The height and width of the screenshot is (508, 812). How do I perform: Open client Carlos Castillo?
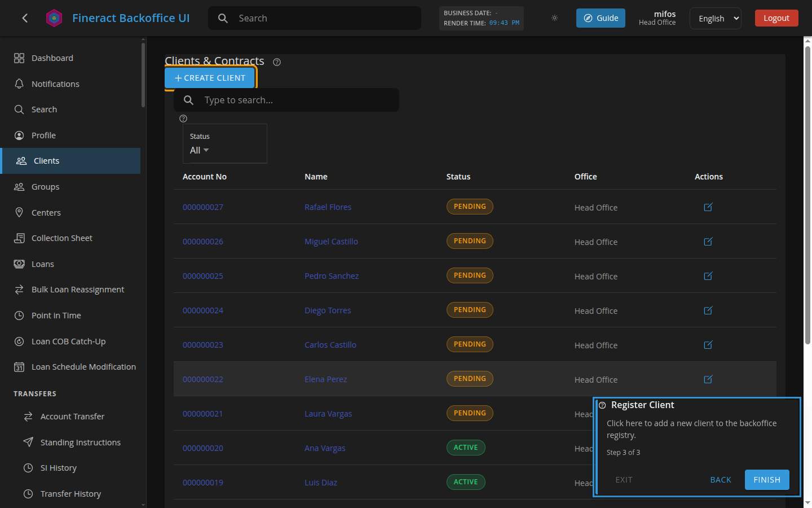(330, 345)
